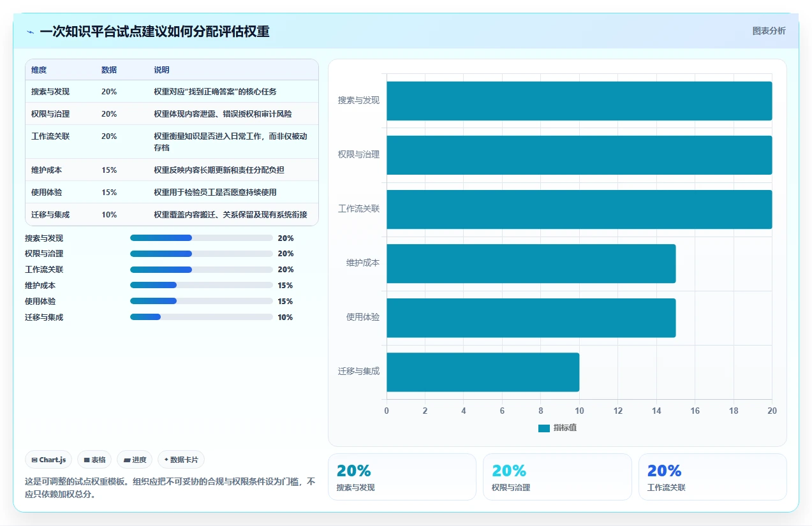Image resolution: width=812 pixels, height=526 pixels.
Task: Click the footer note starting with 这是可调整的试点权重模板
Action: tap(170, 488)
